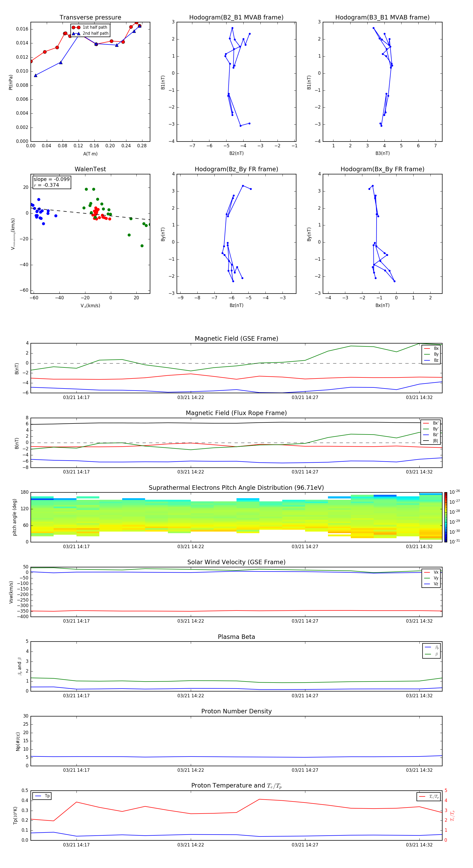This screenshot has height=868, width=473.
Task: Click 'Hodogram(B3_B1 MVAB frame)' title
Action: pyautogui.click(x=382, y=18)
